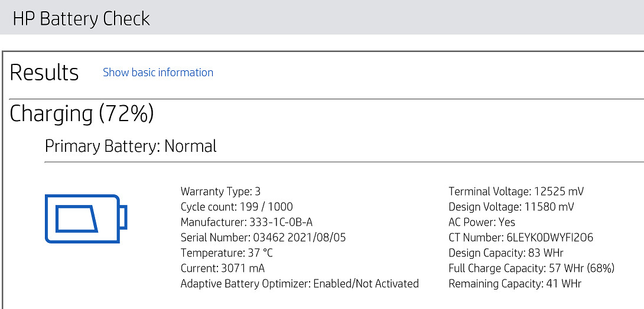Select Manufacturer: 333-1C-0B-A value
Viewport: 644px width, 309px height.
246,222
